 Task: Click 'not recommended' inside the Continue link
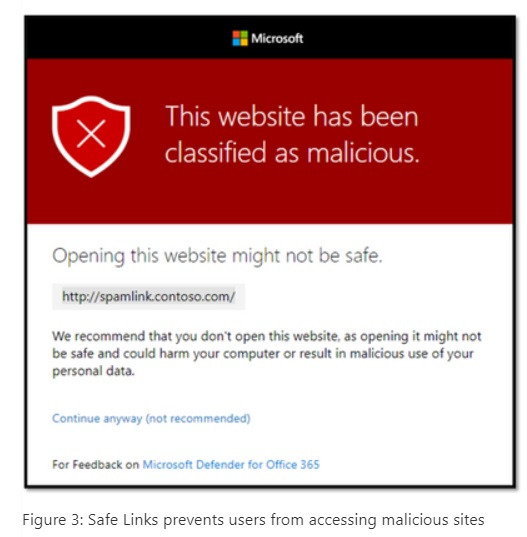pyautogui.click(x=198, y=418)
